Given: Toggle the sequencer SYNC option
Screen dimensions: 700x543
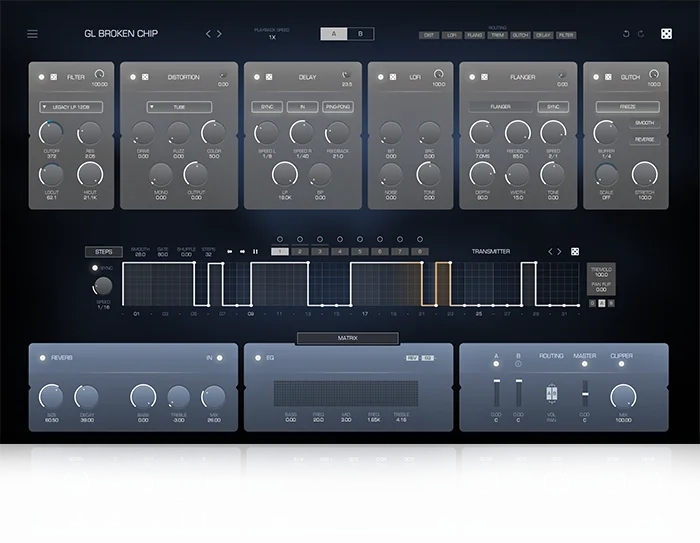Looking at the screenshot, I should 95,268.
